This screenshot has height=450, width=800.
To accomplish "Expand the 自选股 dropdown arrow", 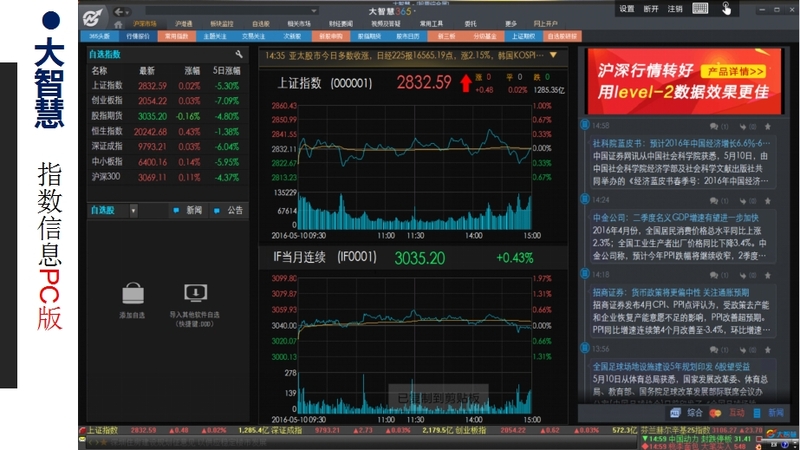I will [133, 210].
